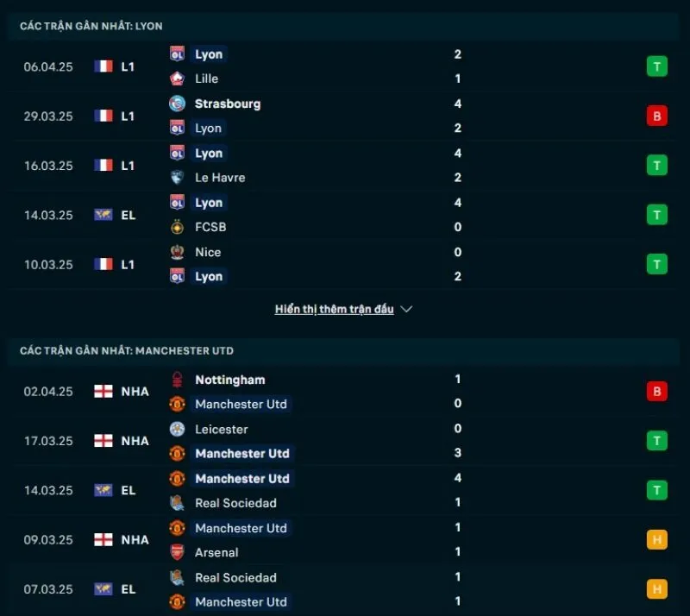Click the Le Havre club crest icon

178,178
